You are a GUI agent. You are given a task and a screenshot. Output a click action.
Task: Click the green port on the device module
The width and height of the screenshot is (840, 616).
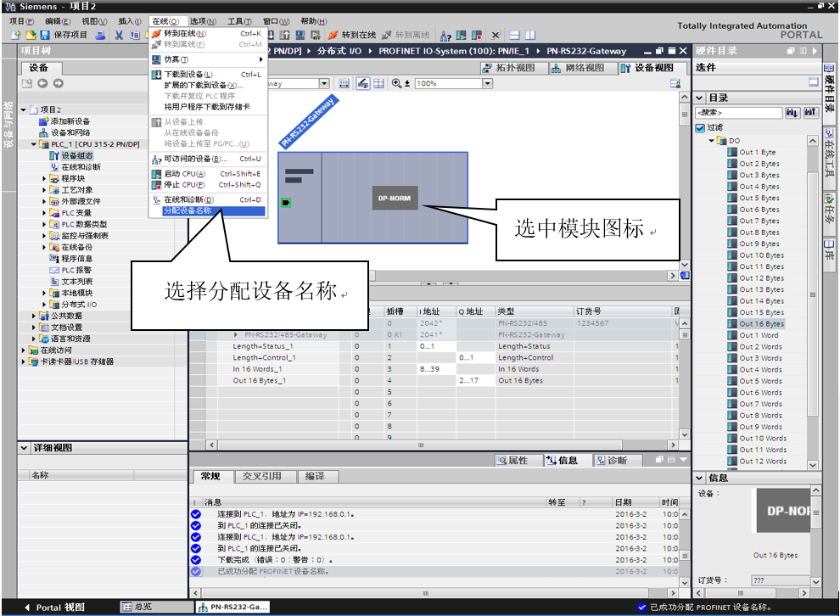click(286, 203)
